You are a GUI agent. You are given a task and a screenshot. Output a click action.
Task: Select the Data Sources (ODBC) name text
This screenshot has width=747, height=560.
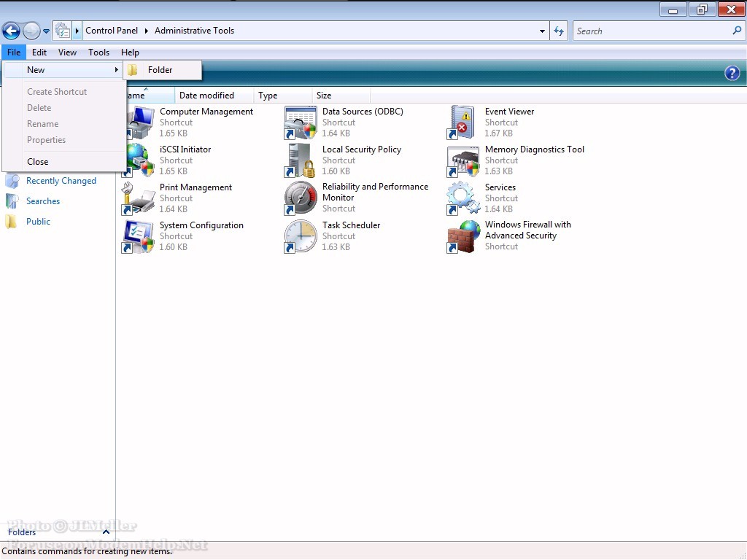tap(363, 112)
